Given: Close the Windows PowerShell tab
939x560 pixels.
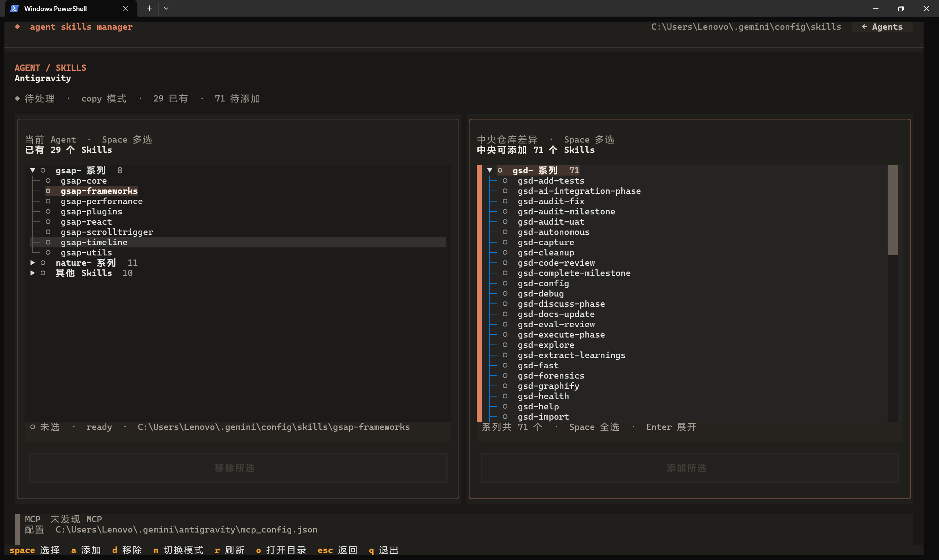Looking at the screenshot, I should (x=125, y=8).
